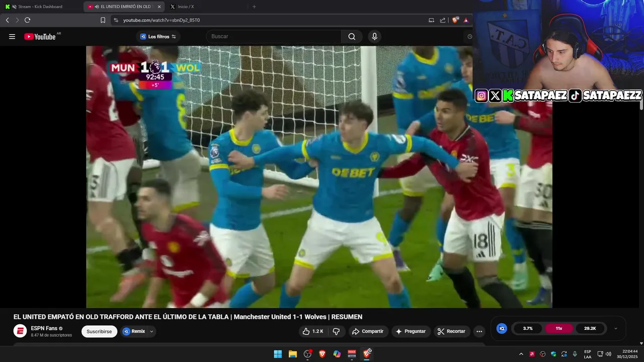Click the video title text
644x362 pixels.
pyautogui.click(x=188, y=317)
